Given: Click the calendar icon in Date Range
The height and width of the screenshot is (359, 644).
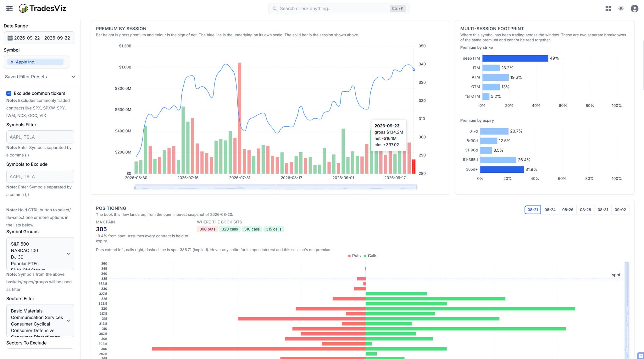Looking at the screenshot, I should [10, 38].
